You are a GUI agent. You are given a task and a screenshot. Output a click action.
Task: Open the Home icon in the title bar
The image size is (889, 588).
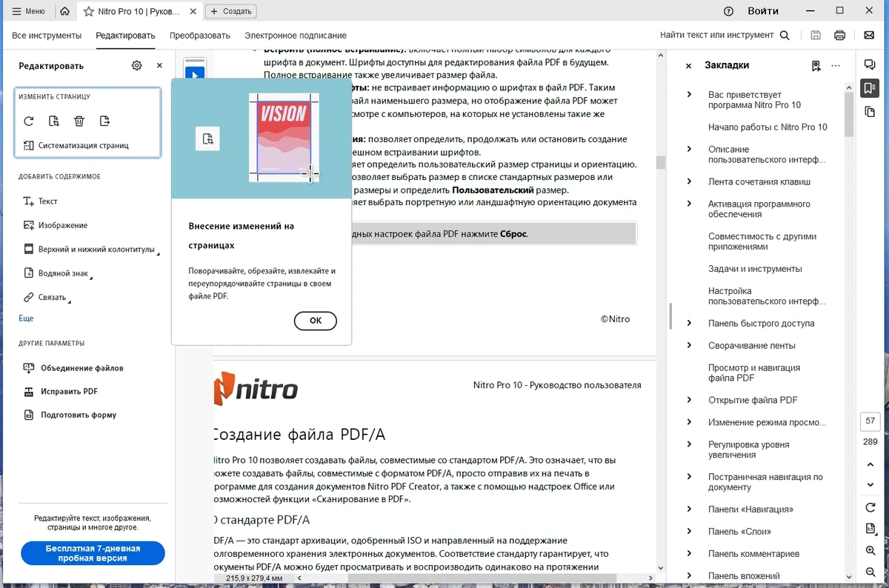click(65, 11)
